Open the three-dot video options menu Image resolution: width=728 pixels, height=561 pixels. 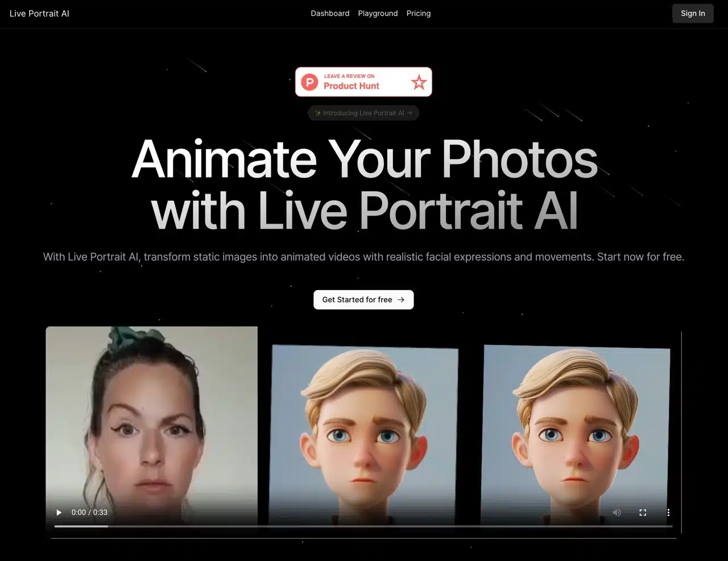point(668,512)
